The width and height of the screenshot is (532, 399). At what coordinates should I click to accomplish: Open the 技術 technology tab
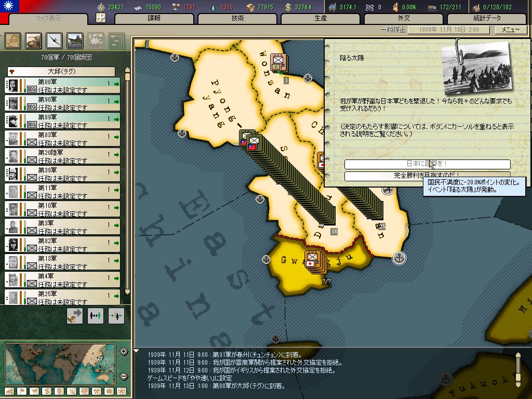coord(237,18)
